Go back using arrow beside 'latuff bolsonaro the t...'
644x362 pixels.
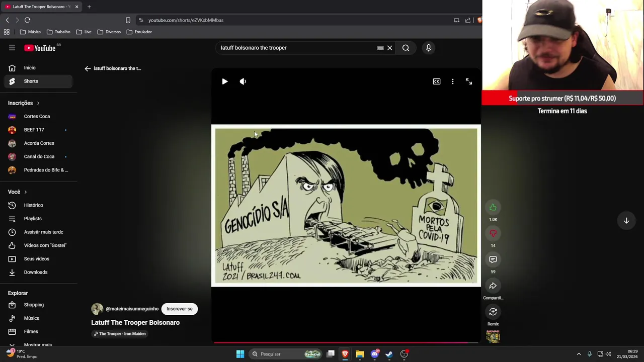pyautogui.click(x=88, y=68)
